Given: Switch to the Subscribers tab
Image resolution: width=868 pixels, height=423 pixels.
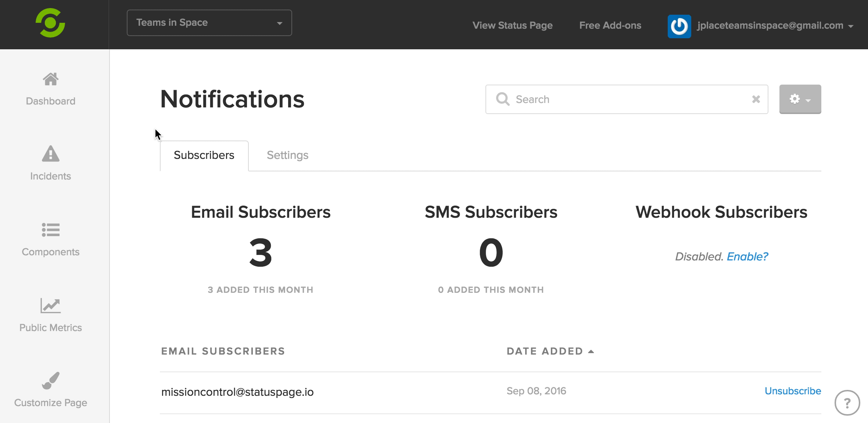Looking at the screenshot, I should [204, 155].
